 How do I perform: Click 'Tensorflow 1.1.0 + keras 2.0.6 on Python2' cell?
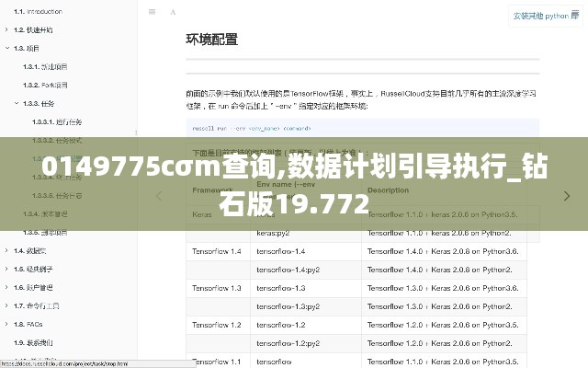(444, 233)
